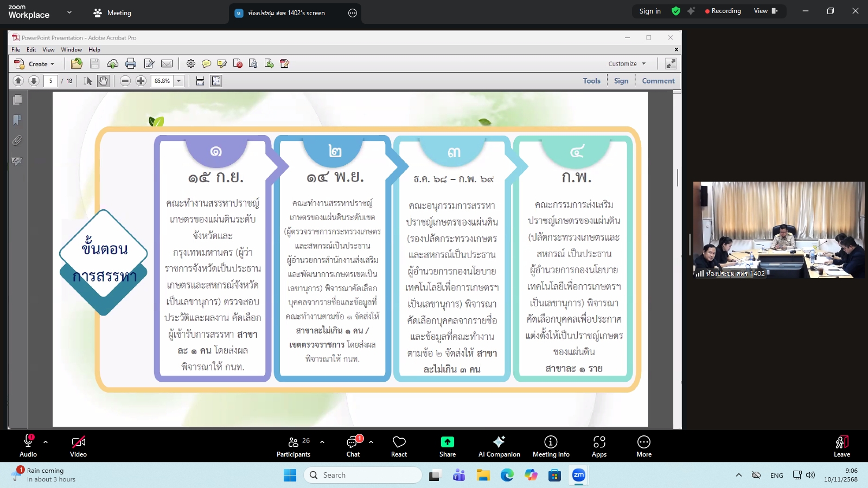Image resolution: width=868 pixels, height=488 pixels.
Task: Print the PowerPoint PDF
Action: point(130,63)
